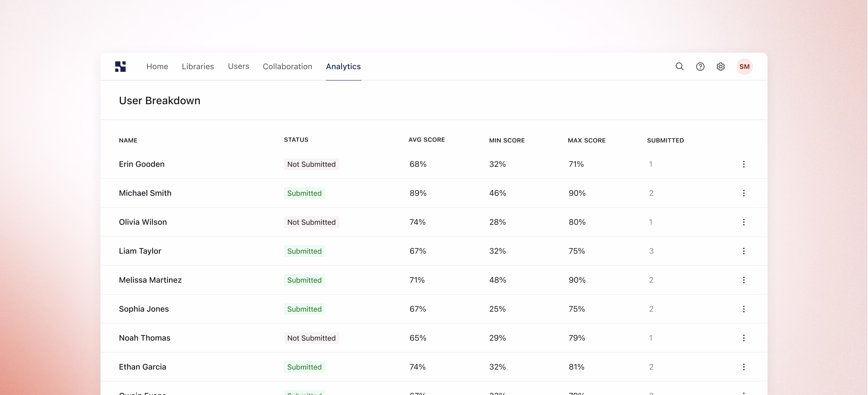
Task: Click Melissa Martinez's Submitted badge
Action: tap(304, 280)
